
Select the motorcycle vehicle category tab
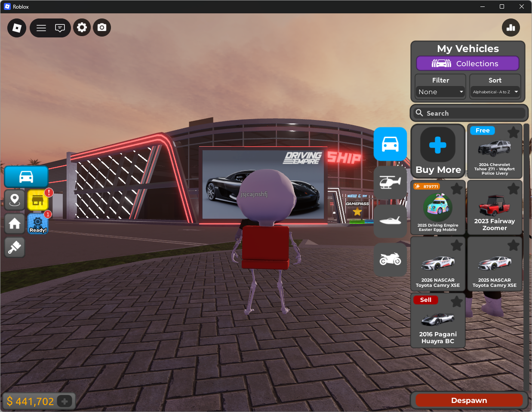390,259
